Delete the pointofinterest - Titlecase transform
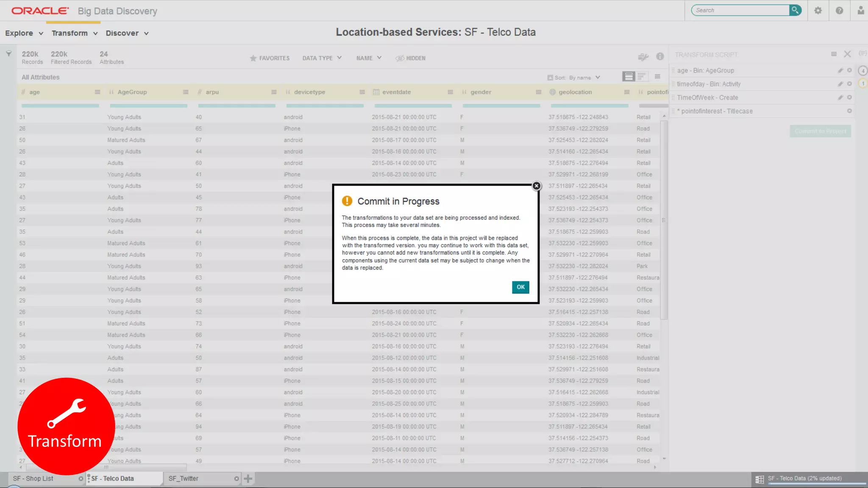 click(x=849, y=111)
